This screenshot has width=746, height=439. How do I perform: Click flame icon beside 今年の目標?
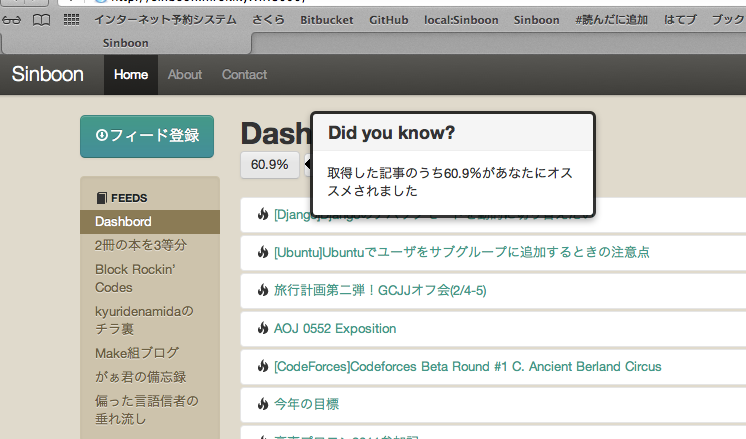(x=263, y=404)
